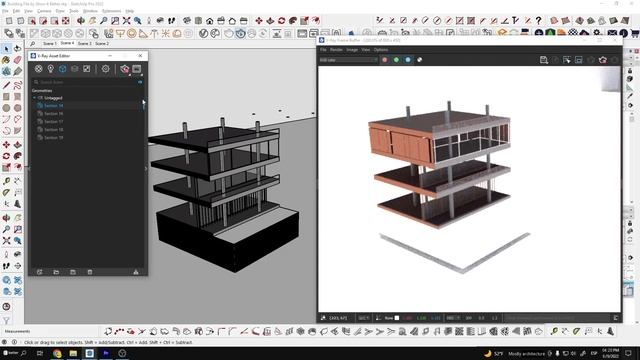Delete asset with trash icon in Asset Editor
Screen dimensions: 640x360
pos(90,272)
